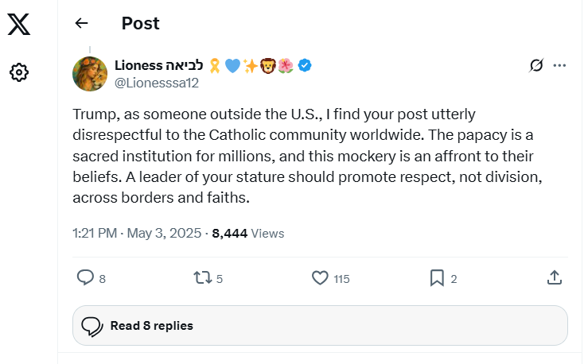The width and height of the screenshot is (588, 364).
Task: Toggle the bookmark icon on this post
Action: [x=437, y=278]
